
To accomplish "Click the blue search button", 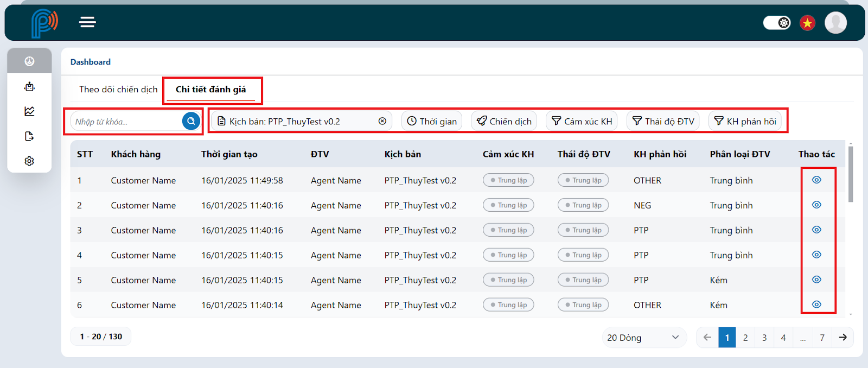I will [x=191, y=121].
